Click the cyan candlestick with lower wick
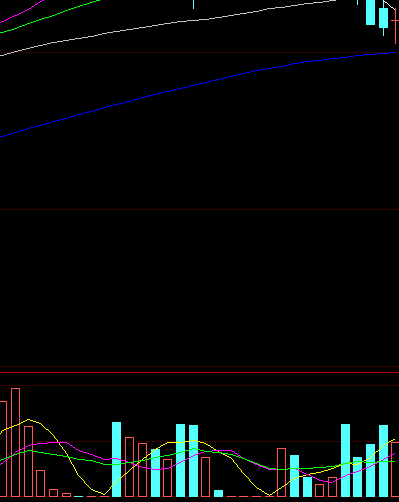The height and width of the screenshot is (502, 399). 383,18
